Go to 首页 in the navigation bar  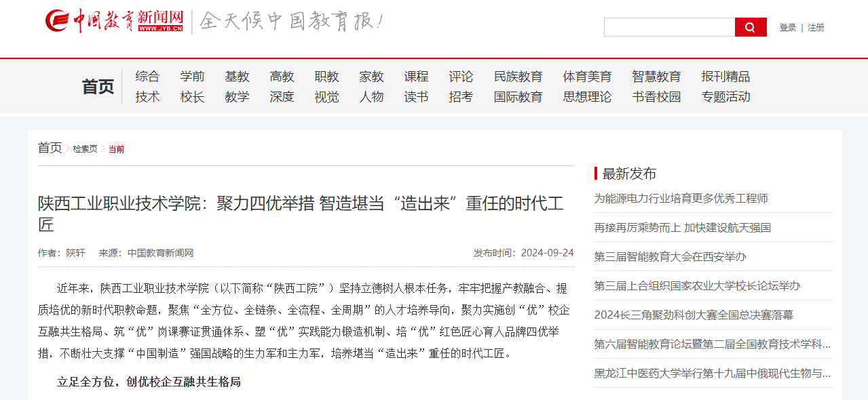tap(98, 87)
